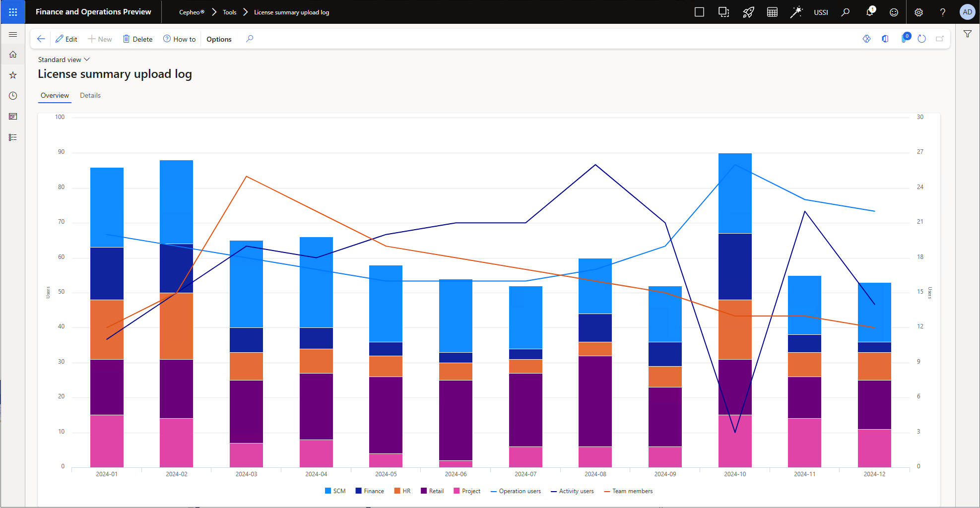Open the Workspaces icon in sidebar

(x=13, y=117)
